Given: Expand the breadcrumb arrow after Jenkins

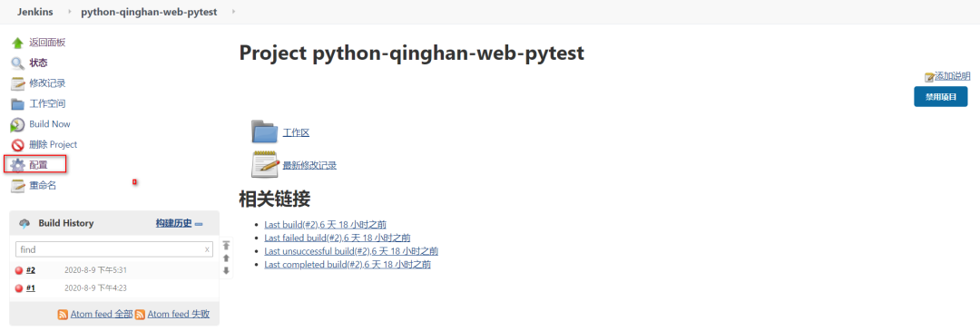Looking at the screenshot, I should pyautogui.click(x=68, y=12).
